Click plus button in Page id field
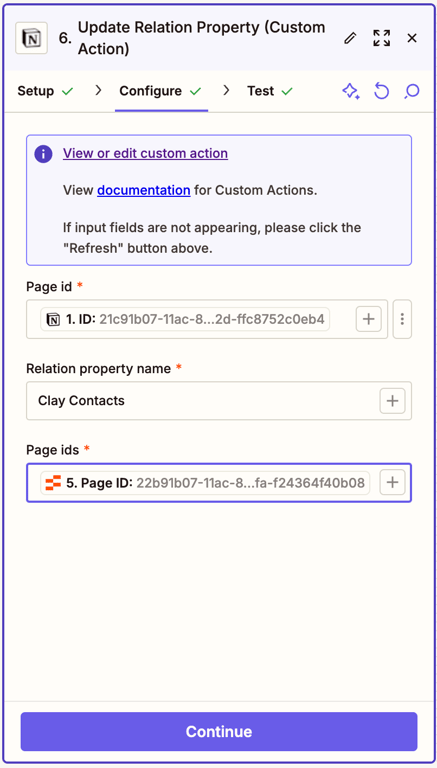 [x=368, y=319]
